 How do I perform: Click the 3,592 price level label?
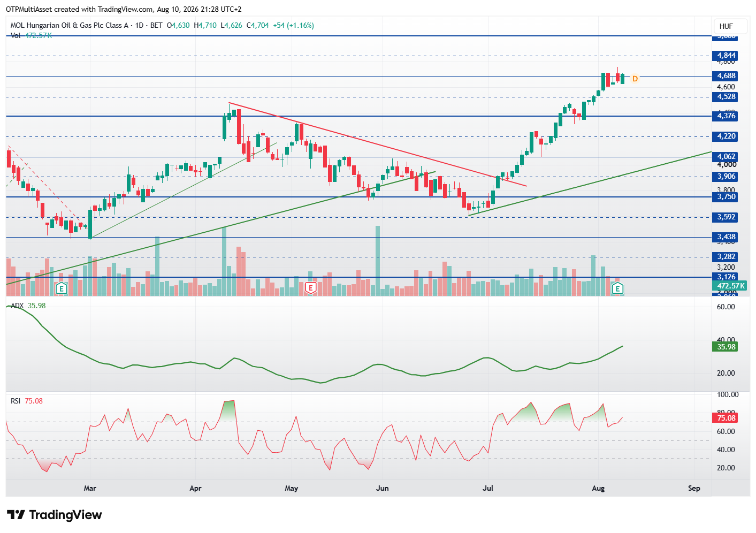click(726, 217)
